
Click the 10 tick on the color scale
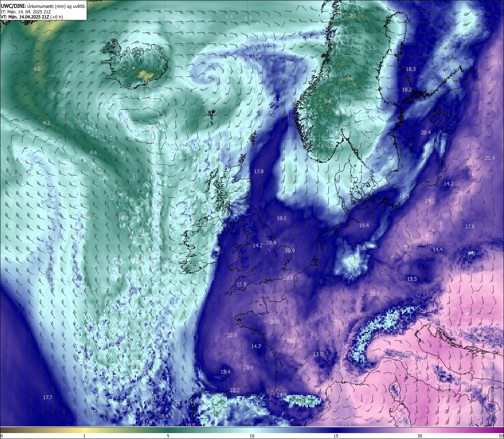point(252,435)
